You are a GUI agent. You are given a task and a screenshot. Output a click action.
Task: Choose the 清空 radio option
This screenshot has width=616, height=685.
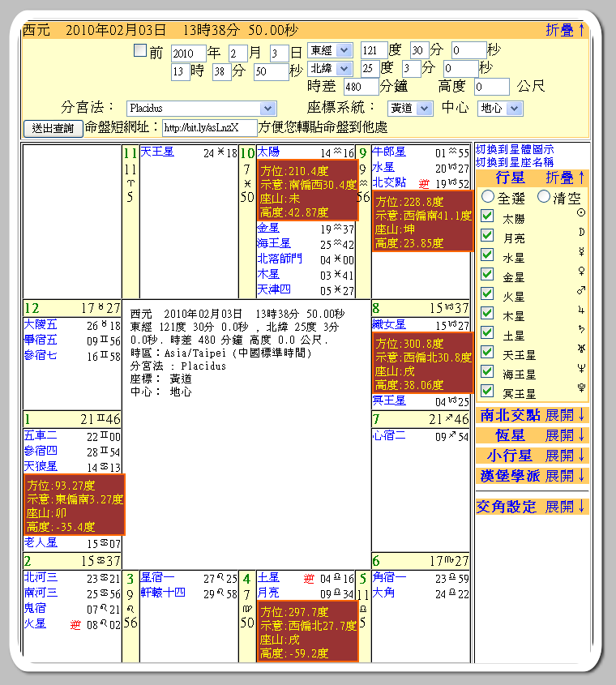pos(545,197)
